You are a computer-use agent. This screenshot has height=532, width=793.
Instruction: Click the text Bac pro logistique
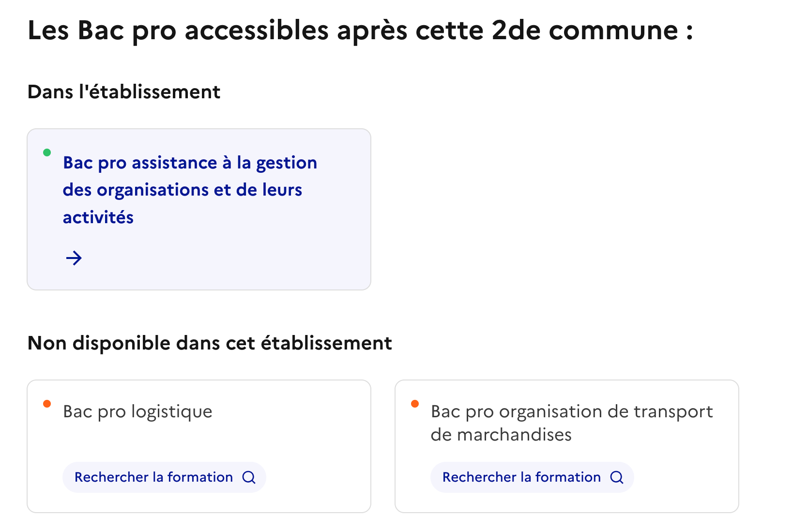[x=137, y=411]
